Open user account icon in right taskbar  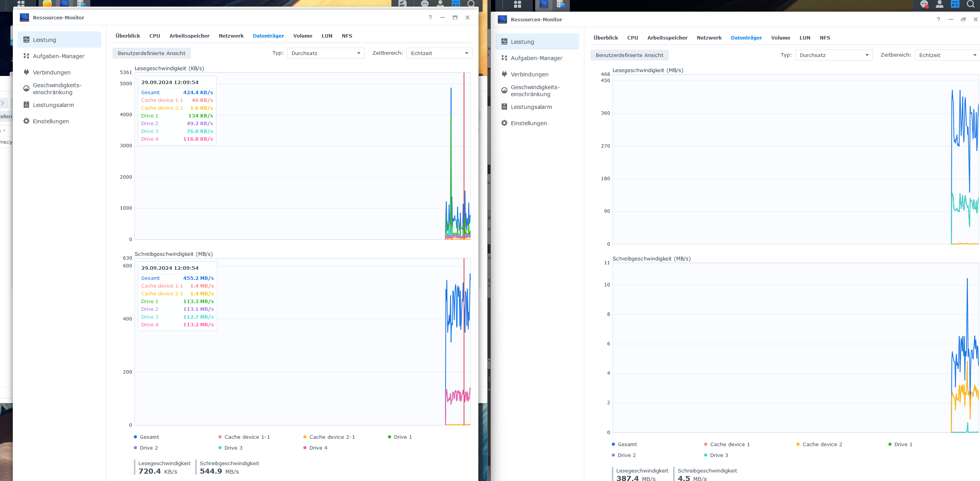[x=939, y=4]
